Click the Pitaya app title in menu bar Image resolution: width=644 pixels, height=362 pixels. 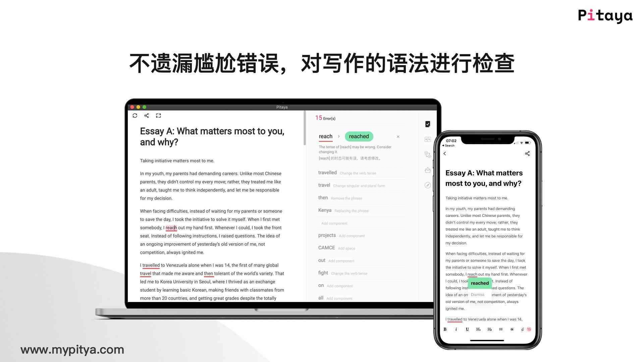pos(282,107)
